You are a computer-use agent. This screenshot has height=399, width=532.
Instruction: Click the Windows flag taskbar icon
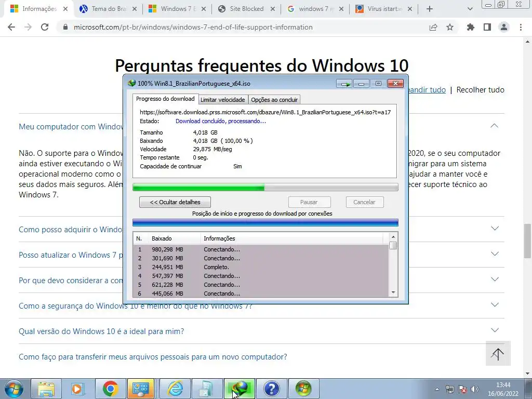tap(303, 389)
